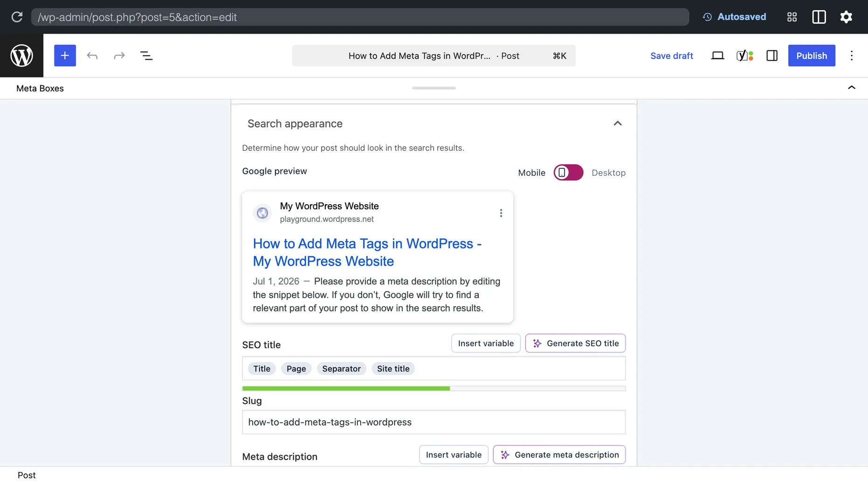Click Save draft

tap(672, 55)
